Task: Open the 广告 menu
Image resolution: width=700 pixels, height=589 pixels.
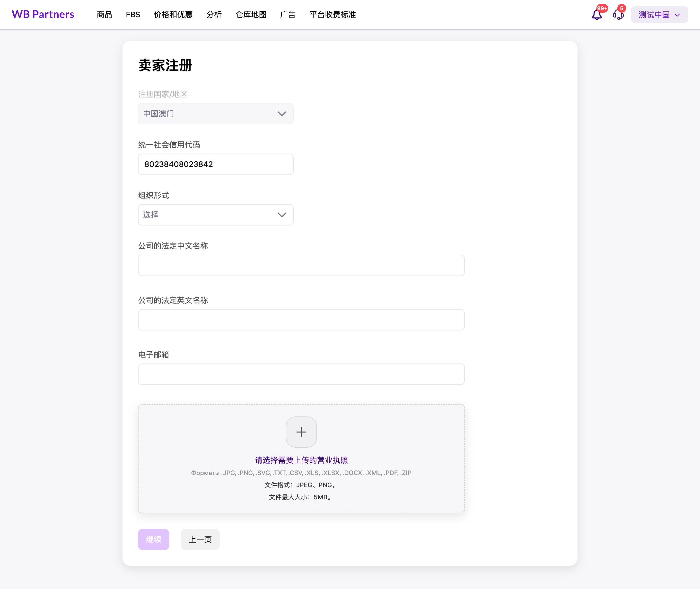Action: 288,15
